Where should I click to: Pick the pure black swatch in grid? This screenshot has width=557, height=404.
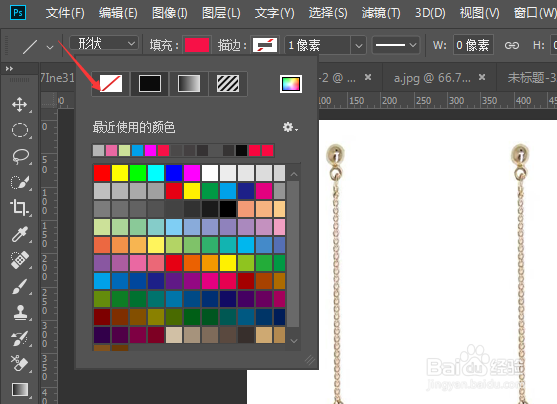pos(228,209)
